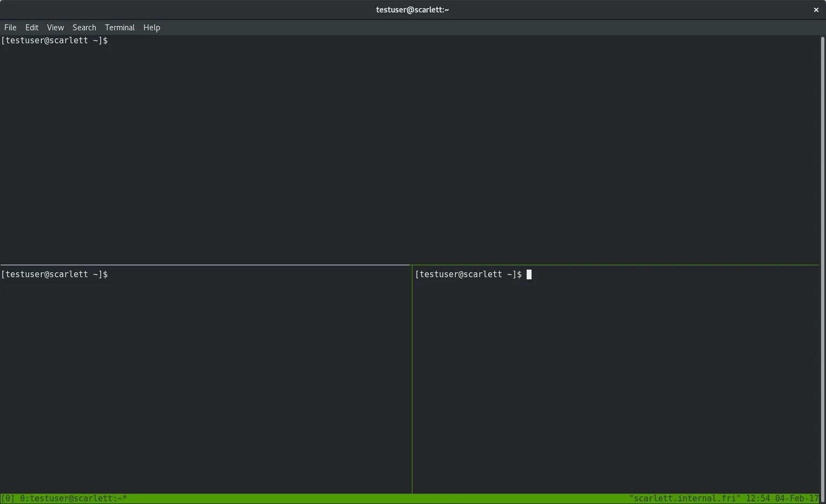This screenshot has width=826, height=504.
Task: Open the Terminal menu
Action: pyautogui.click(x=120, y=27)
